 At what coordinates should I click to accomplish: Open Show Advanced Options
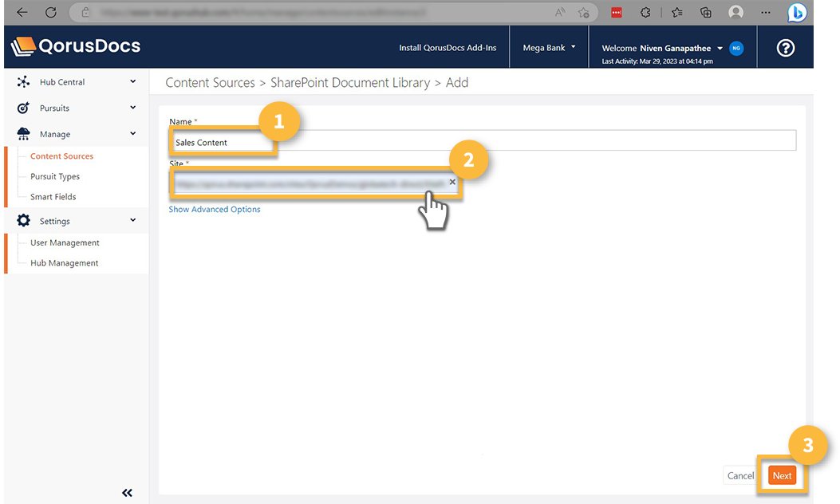pos(214,209)
